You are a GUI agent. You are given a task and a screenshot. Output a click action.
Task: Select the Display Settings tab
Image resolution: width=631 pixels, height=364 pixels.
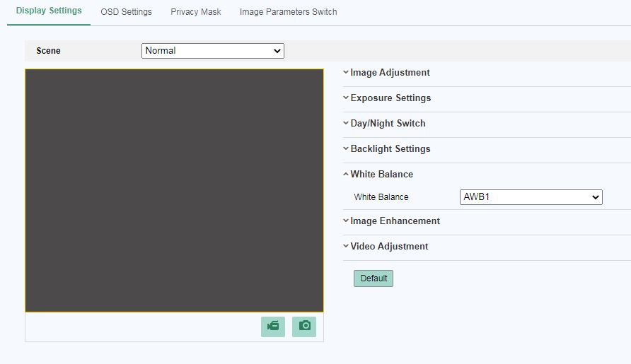click(x=49, y=11)
